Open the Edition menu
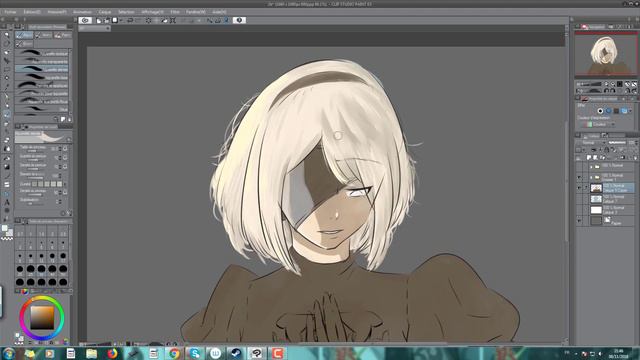 [x=32, y=12]
